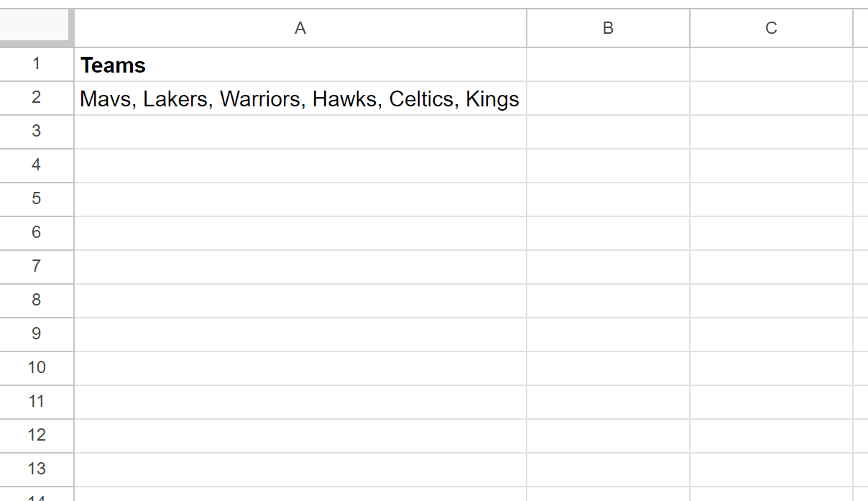Select empty cell C1
Screen dimensions: 868x501
pos(771,65)
